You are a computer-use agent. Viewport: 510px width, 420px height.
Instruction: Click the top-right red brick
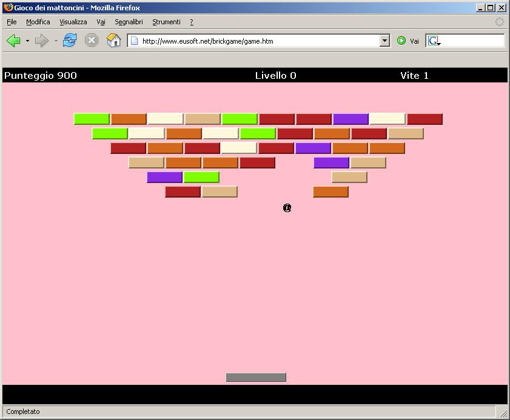coord(424,119)
